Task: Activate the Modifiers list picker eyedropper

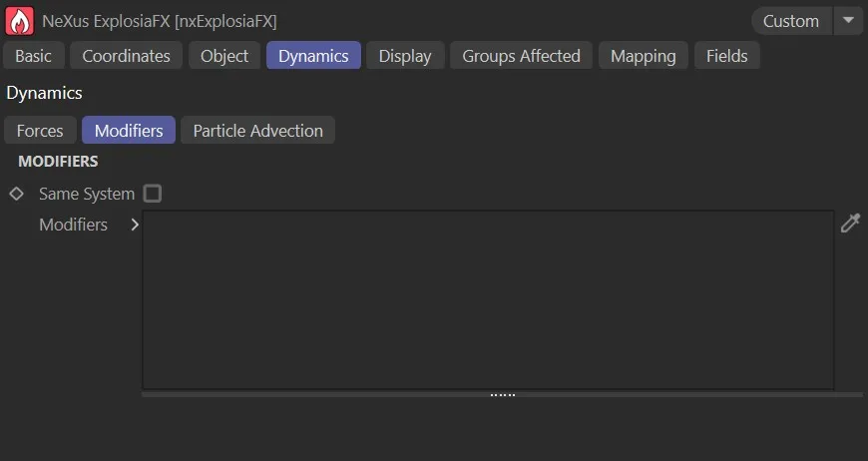Action: (850, 224)
